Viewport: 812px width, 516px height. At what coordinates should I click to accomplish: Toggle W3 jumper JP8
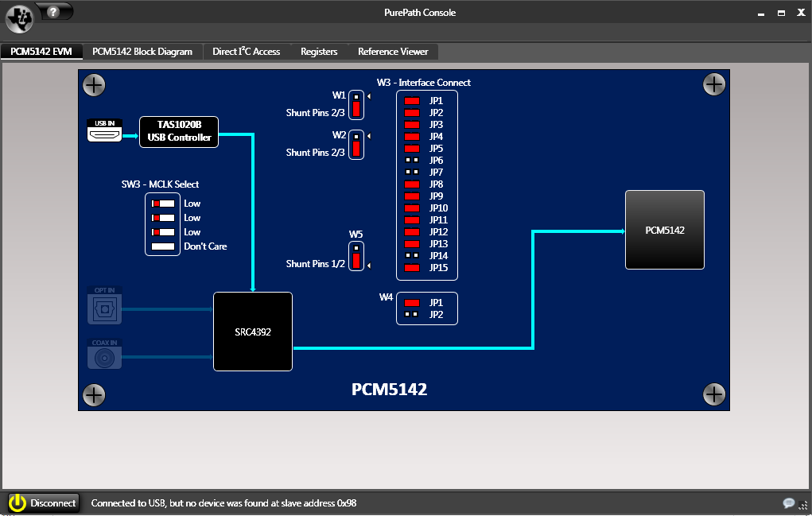[412, 184]
